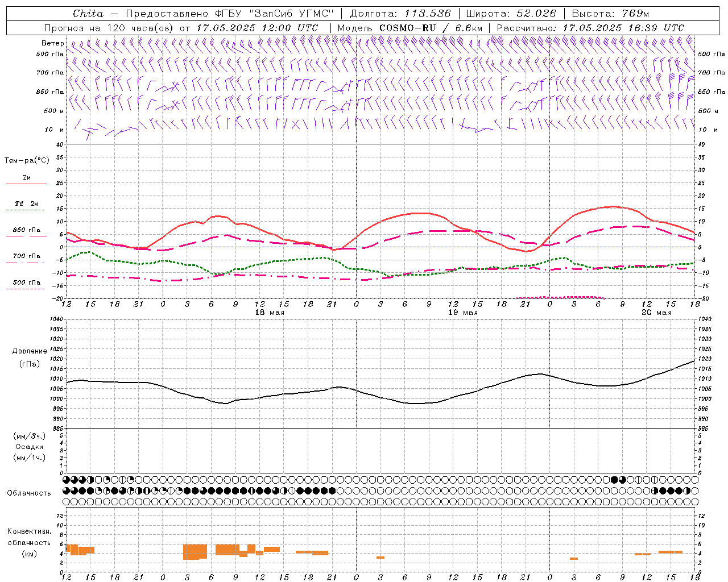The width and height of the screenshot is (728, 582).
Task: Click the "Ветер" wind panel label
Action: 53,43
